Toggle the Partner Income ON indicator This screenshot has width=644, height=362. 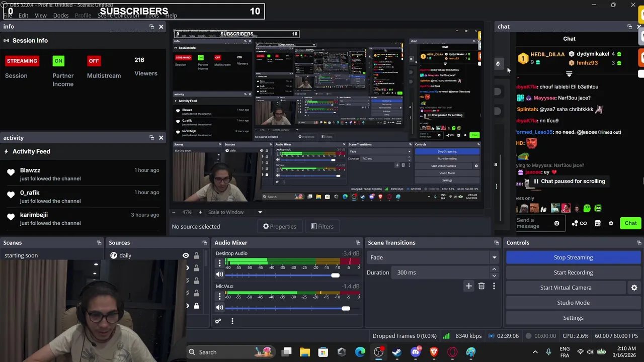58,61
